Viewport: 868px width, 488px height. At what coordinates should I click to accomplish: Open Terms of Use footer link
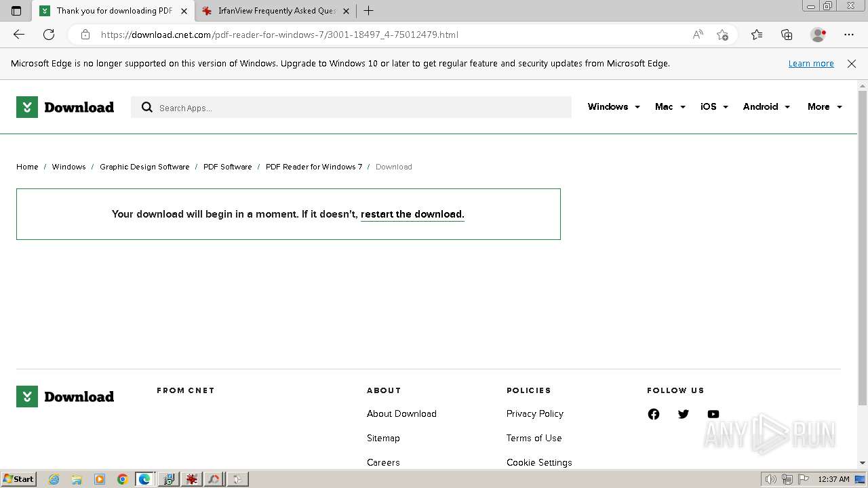click(534, 438)
